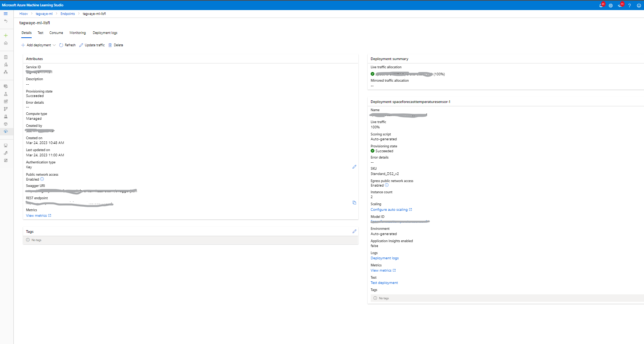The height and width of the screenshot is (344, 644).
Task: Open the announcements megaphone icon in the header
Action: coord(620,5)
